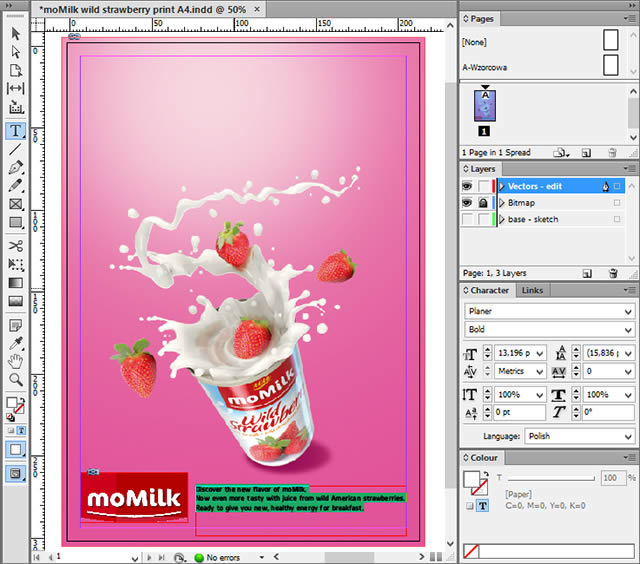Screen dimensions: 640x564
Task: Select the Rectangle Frame tool
Action: [x=16, y=204]
